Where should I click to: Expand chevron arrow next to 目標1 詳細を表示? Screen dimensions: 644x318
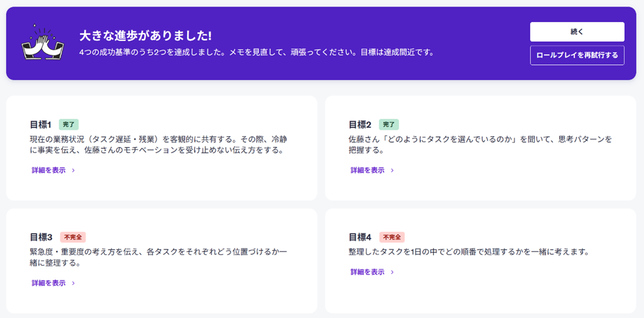click(73, 170)
